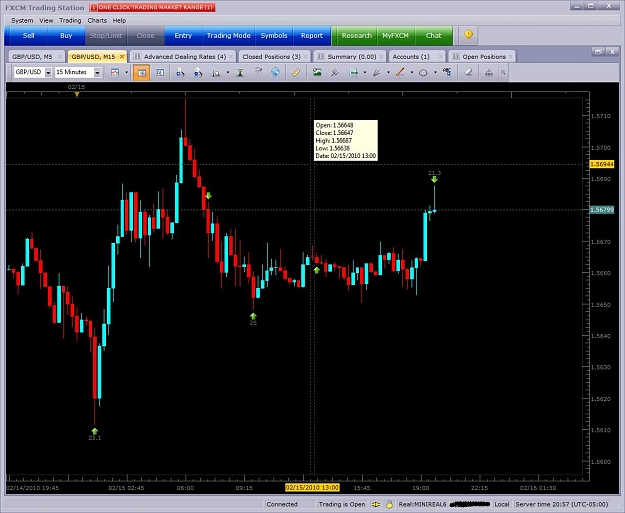Switch to Open Positions tab
This screenshot has width=625, height=513.
482,57
